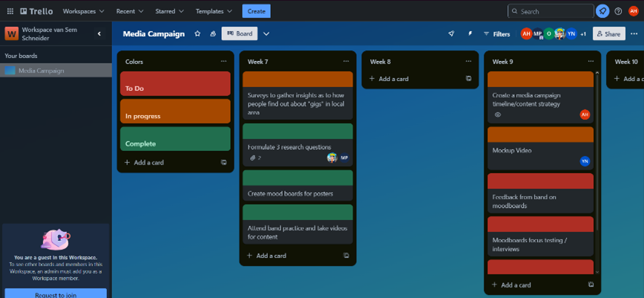
Task: Select the Board view tab
Action: click(239, 33)
